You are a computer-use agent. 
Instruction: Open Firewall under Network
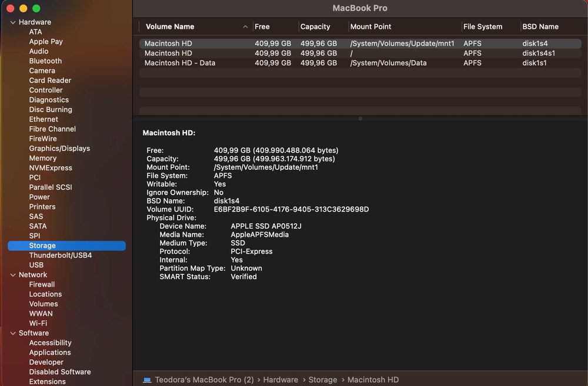point(42,285)
